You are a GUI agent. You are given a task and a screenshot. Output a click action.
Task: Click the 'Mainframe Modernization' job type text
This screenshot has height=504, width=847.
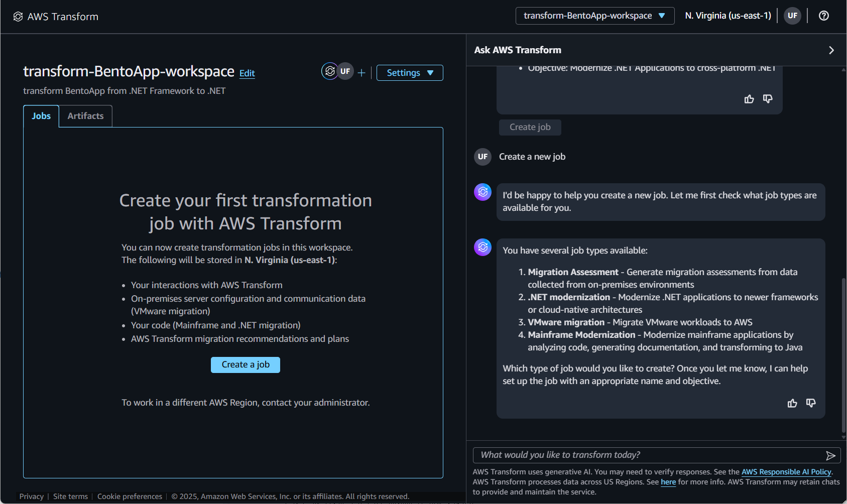581,335
